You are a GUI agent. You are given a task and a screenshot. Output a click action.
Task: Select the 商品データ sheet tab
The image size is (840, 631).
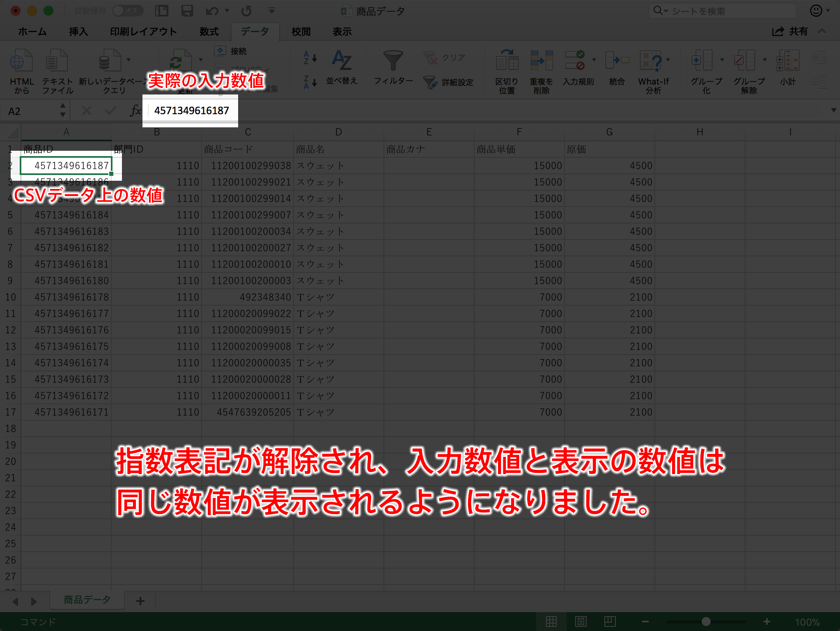(x=87, y=600)
